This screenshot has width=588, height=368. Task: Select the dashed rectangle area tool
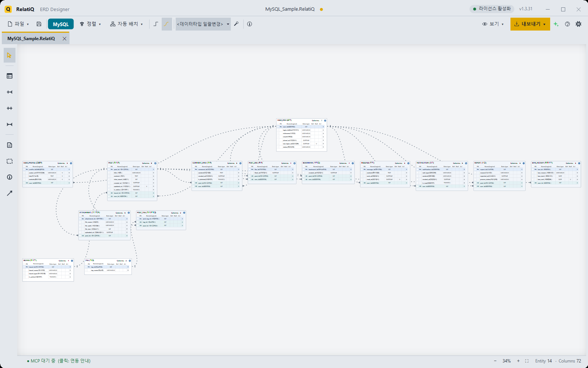click(x=10, y=161)
